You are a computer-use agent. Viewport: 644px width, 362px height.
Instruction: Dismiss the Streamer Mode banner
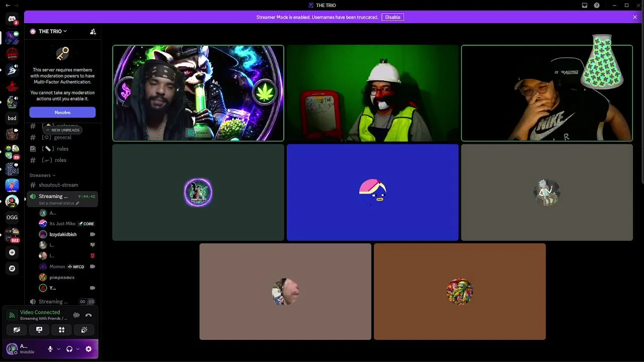[x=635, y=17]
